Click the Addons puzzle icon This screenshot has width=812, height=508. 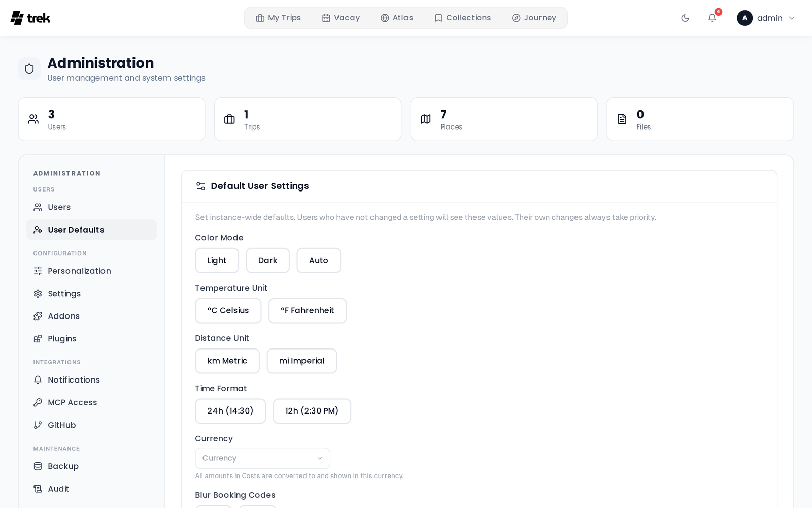tap(38, 316)
